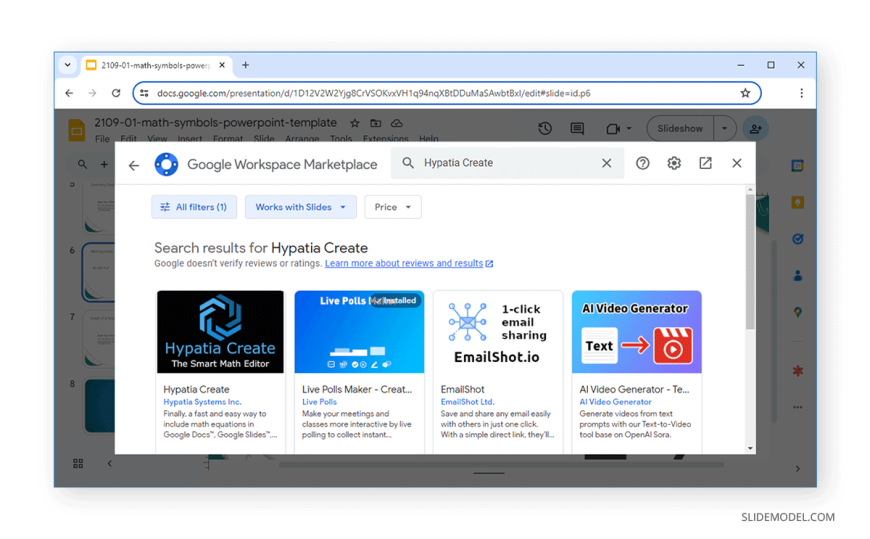The width and height of the screenshot is (870, 539).
Task: Open version history clock icon
Action: click(x=545, y=129)
